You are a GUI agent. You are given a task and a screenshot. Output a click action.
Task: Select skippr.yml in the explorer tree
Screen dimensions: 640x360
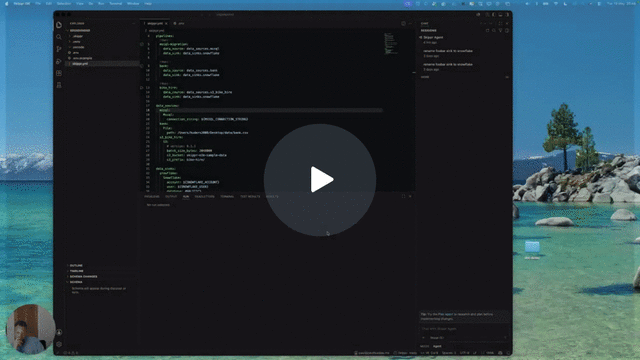(102, 64)
